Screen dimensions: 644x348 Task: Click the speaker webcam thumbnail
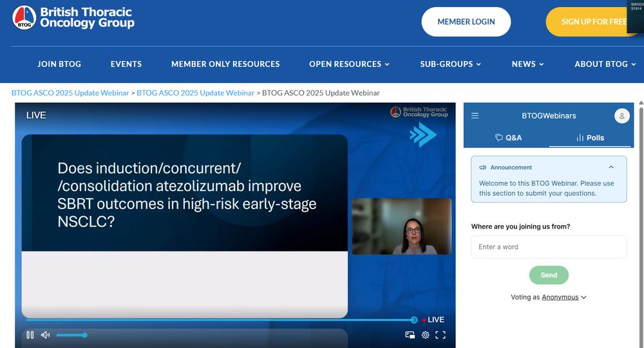pos(402,226)
